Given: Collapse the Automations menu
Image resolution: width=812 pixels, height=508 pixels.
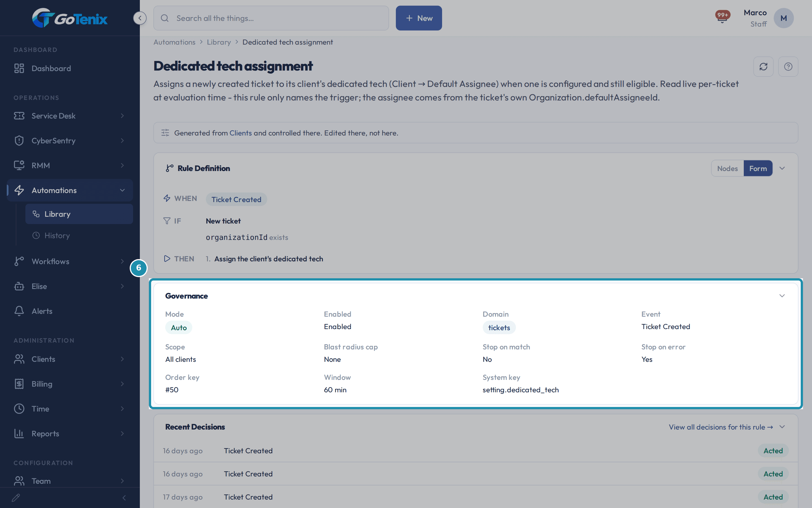Looking at the screenshot, I should pyautogui.click(x=70, y=190).
